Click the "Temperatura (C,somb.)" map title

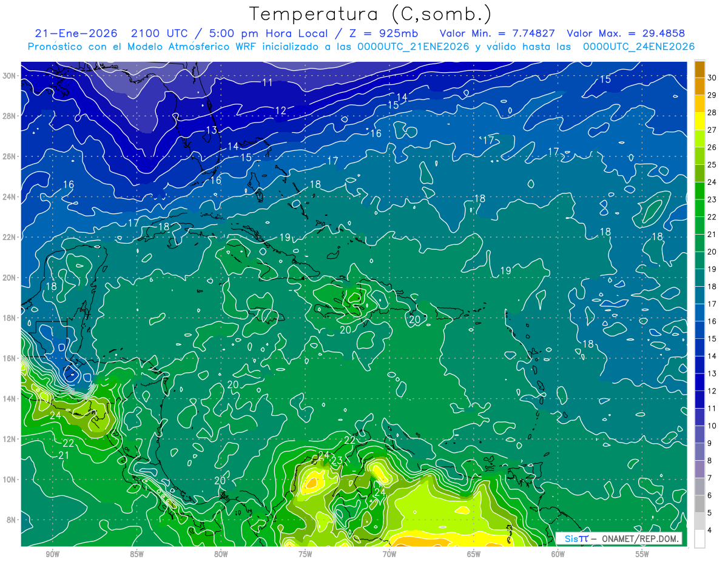(371, 15)
